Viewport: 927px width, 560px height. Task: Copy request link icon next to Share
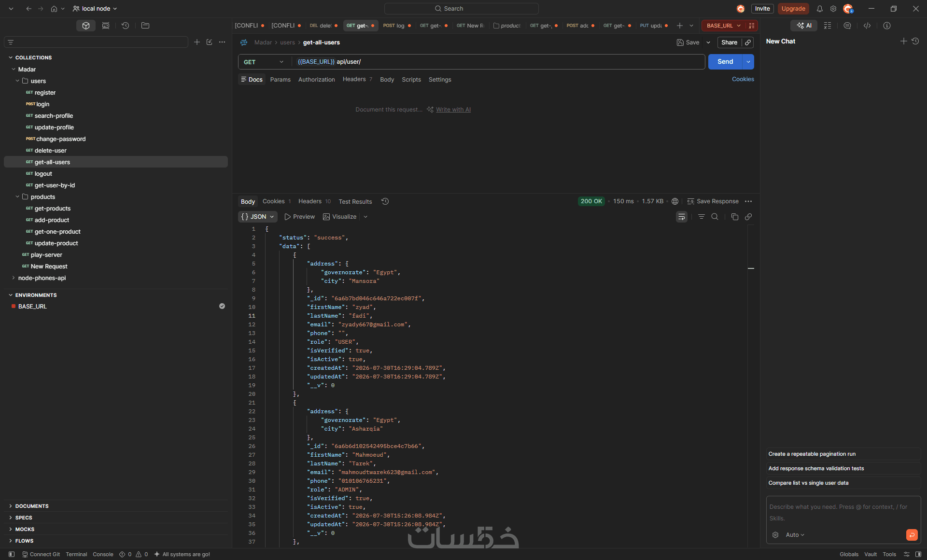click(x=748, y=42)
